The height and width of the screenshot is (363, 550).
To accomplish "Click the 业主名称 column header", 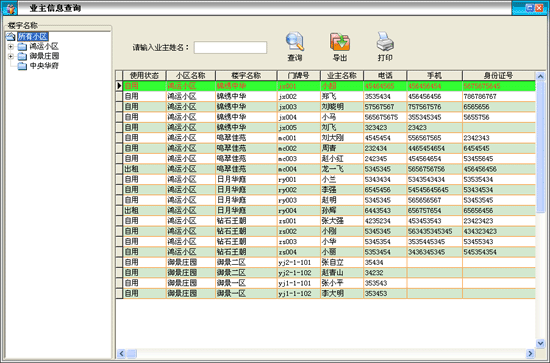I will pos(342,75).
